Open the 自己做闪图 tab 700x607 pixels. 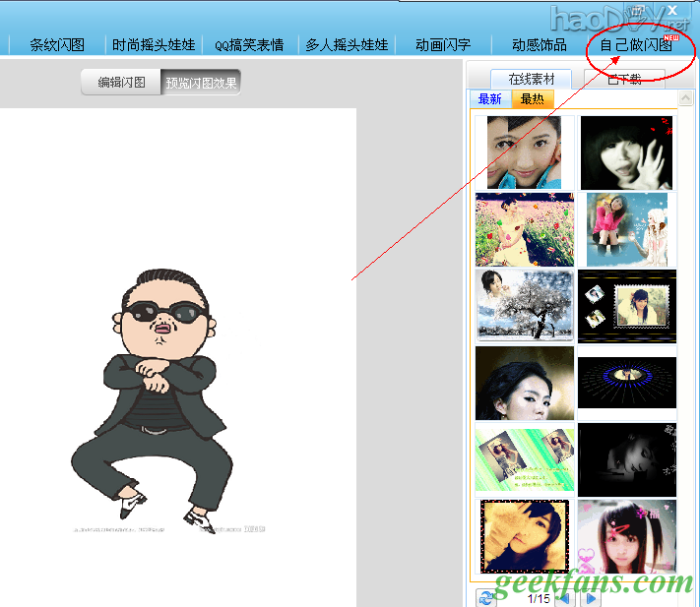pyautogui.click(x=637, y=44)
